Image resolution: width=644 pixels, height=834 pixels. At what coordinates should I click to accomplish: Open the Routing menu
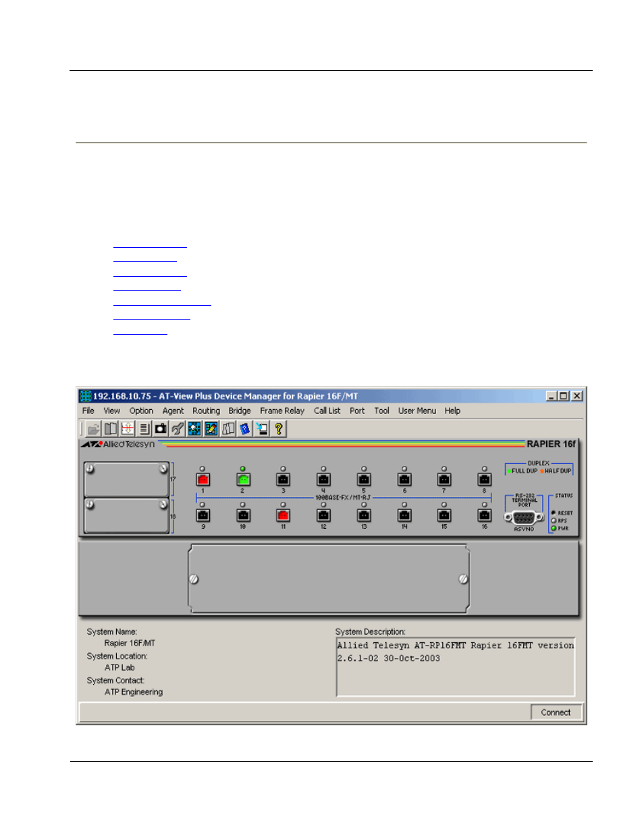206,411
